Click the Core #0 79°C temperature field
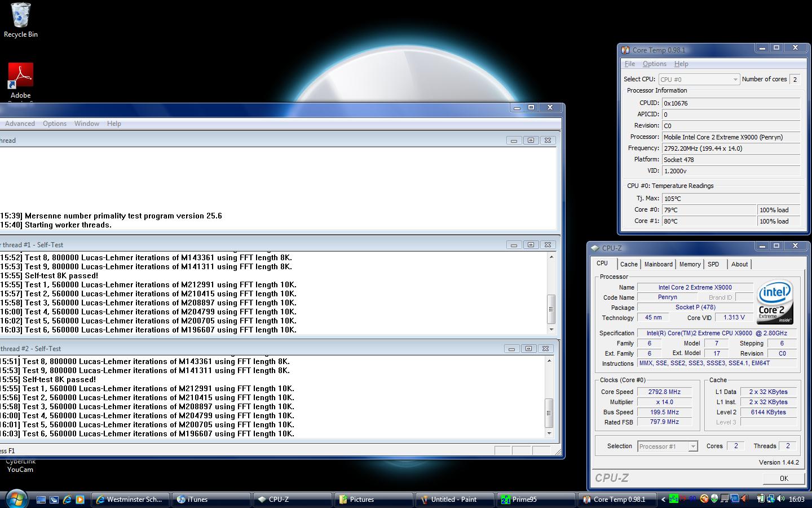The width and height of the screenshot is (812, 508). [x=709, y=210]
